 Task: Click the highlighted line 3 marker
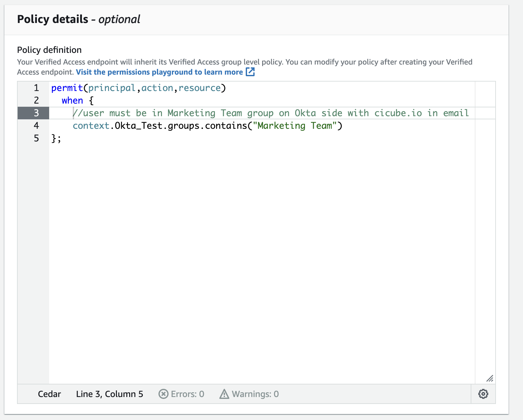pos(33,113)
